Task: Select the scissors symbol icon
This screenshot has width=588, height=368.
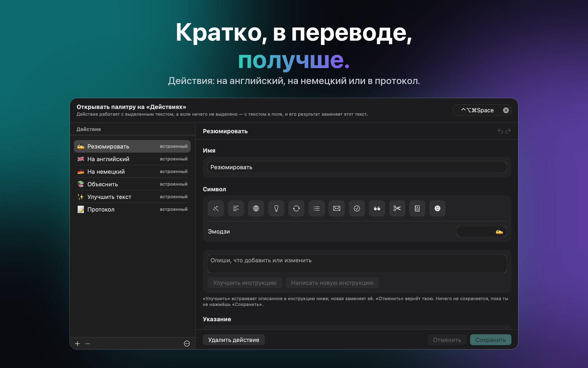Action: coord(397,209)
